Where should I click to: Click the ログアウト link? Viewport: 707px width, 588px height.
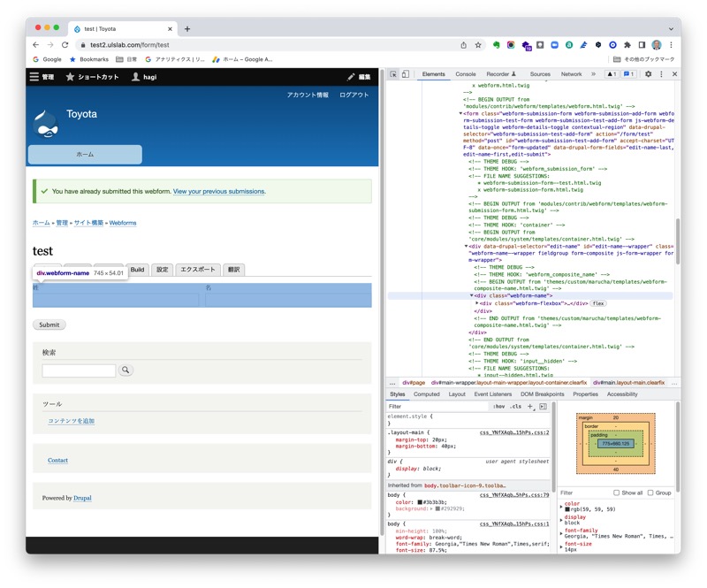tap(354, 95)
